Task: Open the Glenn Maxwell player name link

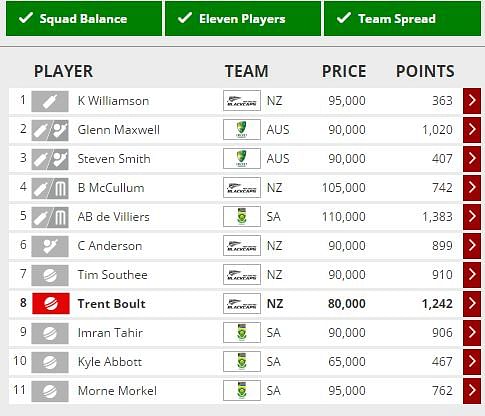Action: pyautogui.click(x=119, y=130)
